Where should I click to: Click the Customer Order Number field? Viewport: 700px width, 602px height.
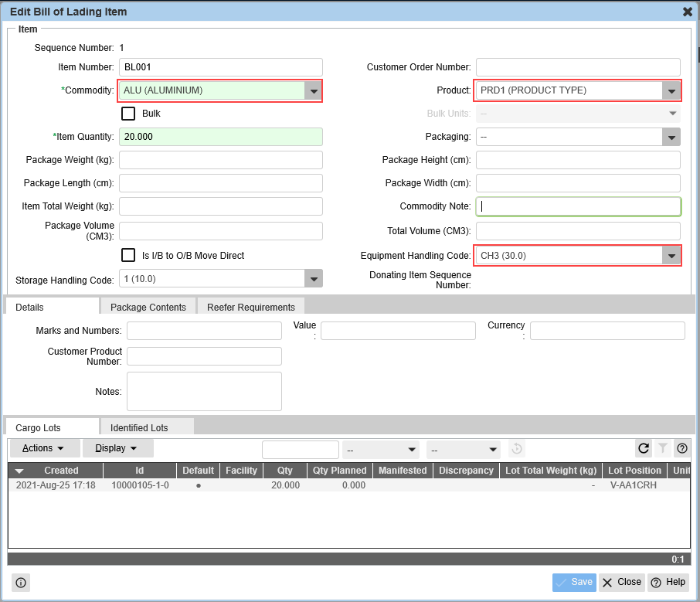click(x=578, y=67)
